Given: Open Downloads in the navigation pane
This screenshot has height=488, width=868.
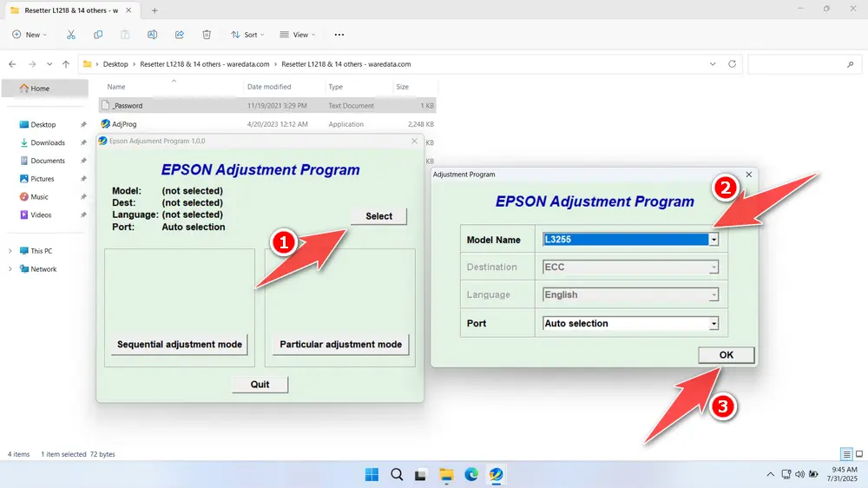Looking at the screenshot, I should coord(48,143).
